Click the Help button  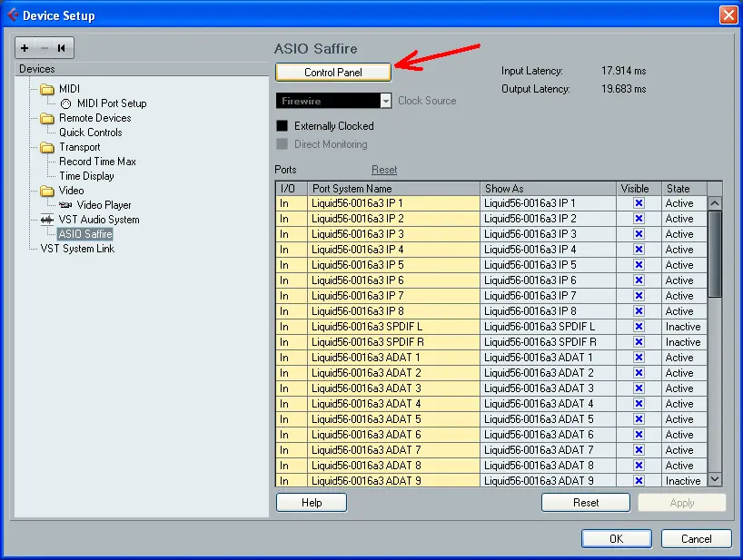coord(312,503)
